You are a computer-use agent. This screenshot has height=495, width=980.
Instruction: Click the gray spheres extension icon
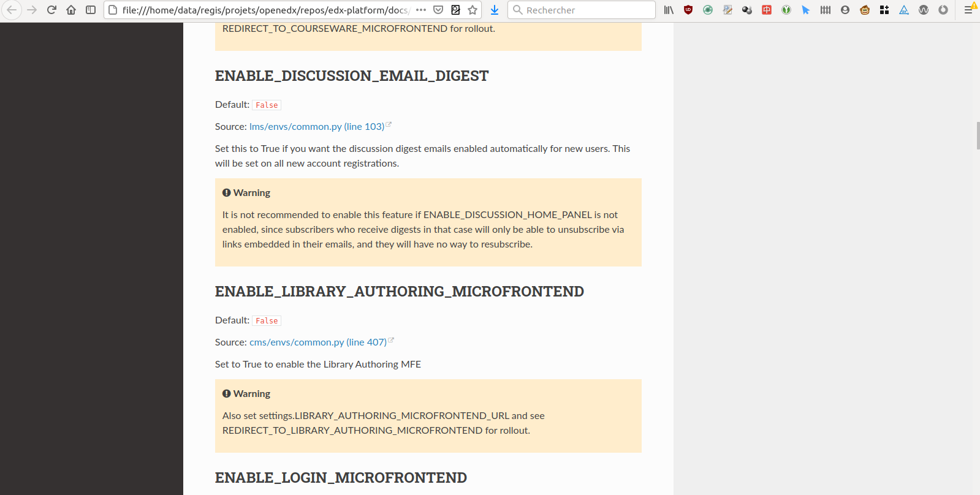[747, 10]
